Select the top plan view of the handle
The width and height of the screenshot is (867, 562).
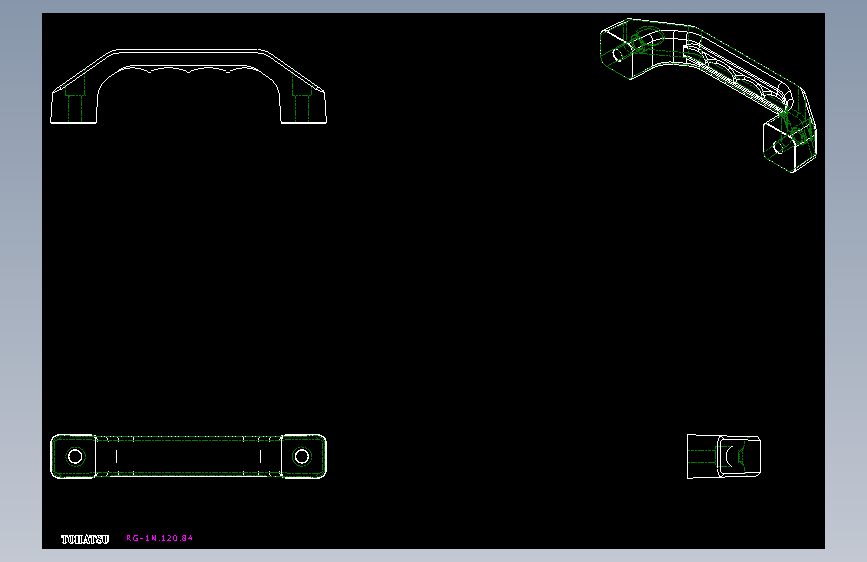coord(189,456)
